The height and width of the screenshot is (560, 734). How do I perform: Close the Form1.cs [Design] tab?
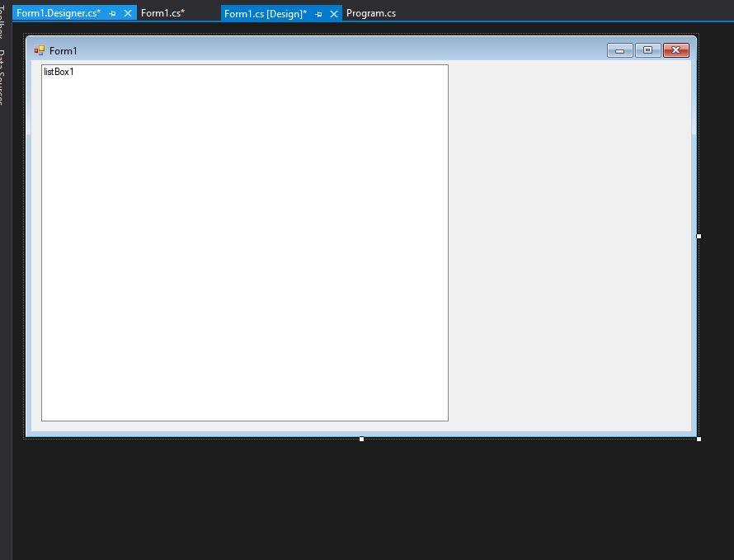point(333,13)
